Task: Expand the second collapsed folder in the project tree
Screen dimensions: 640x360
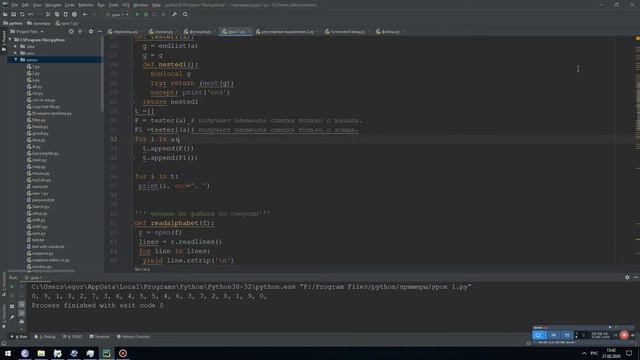Action: pyautogui.click(x=16, y=53)
